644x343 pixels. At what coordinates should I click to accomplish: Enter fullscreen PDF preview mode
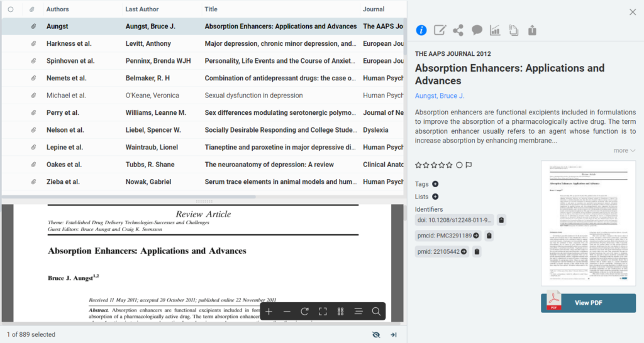pos(323,312)
